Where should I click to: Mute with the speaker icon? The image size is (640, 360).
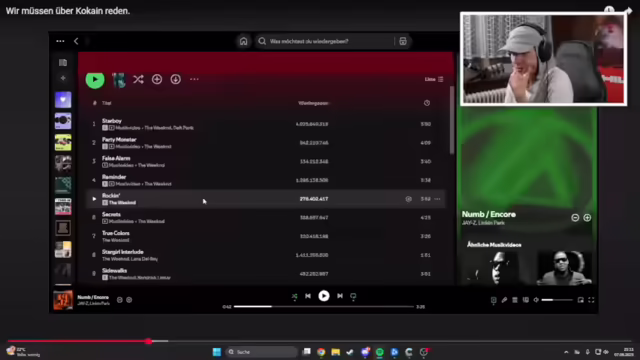[x=536, y=300]
